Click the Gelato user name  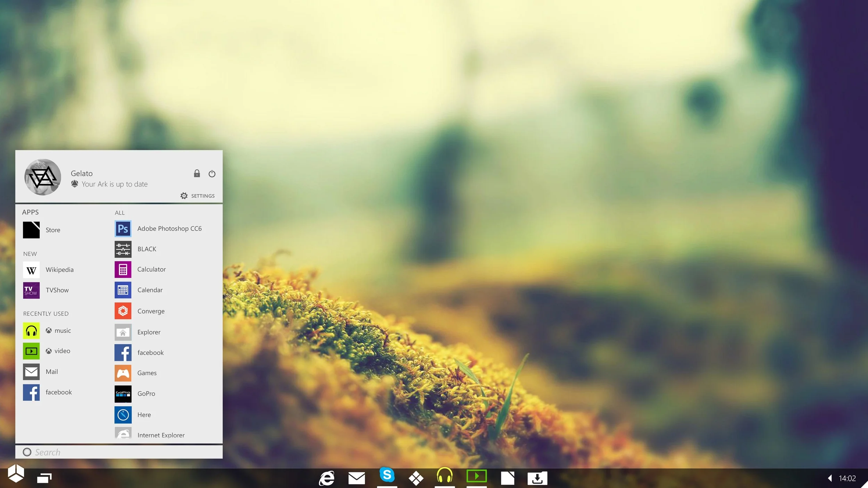[x=82, y=173]
